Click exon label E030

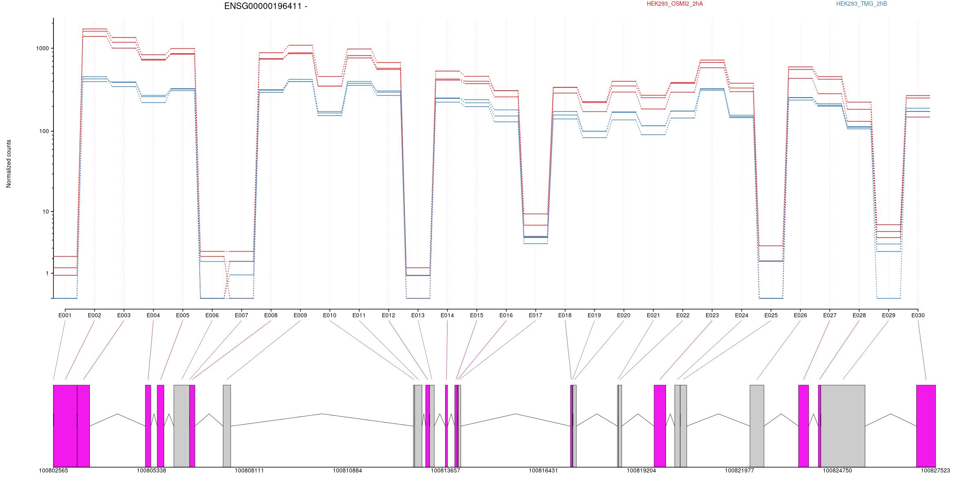pos(918,315)
